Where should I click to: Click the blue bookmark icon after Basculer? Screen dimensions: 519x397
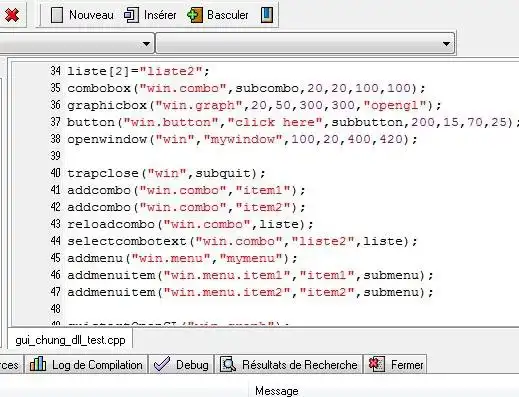click(267, 15)
